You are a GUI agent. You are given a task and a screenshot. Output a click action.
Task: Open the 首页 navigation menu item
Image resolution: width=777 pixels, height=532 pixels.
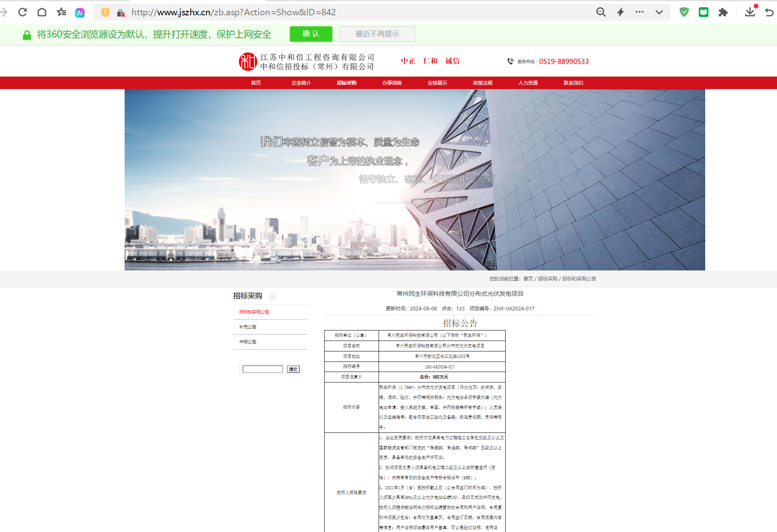256,83
